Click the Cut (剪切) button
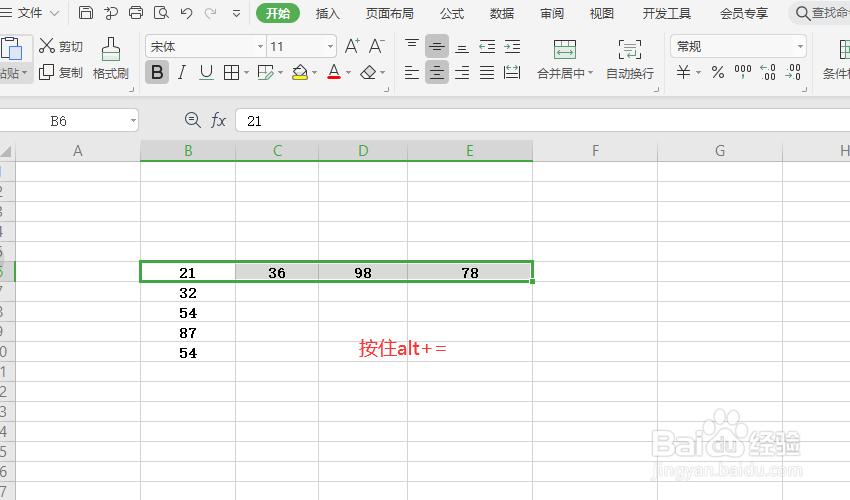850x500 pixels. 61,47
